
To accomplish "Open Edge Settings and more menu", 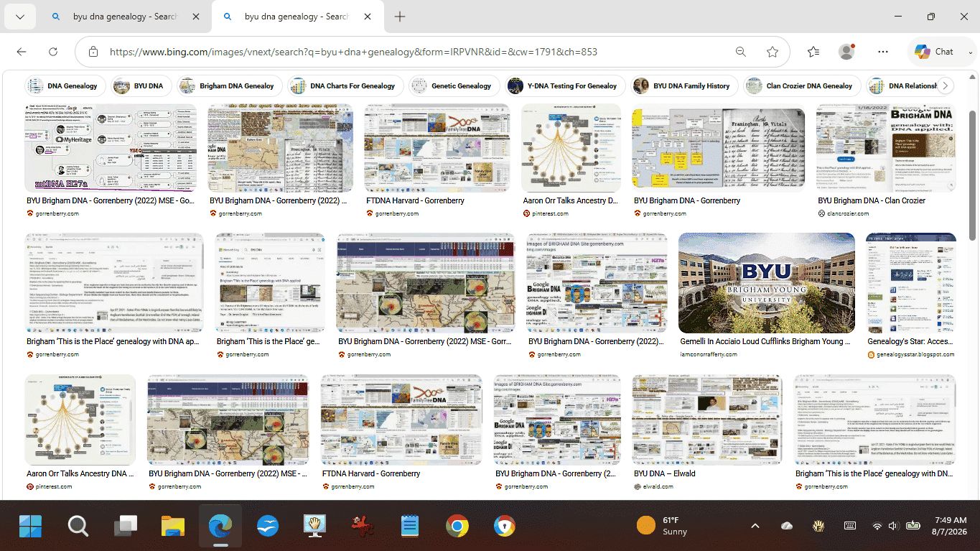I will 883,52.
